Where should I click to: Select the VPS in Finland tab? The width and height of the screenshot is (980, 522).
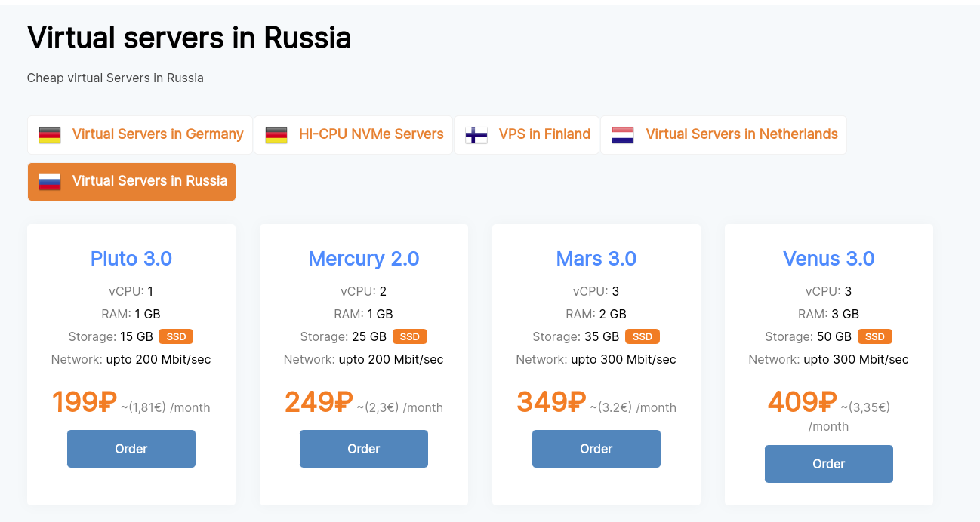[527, 135]
